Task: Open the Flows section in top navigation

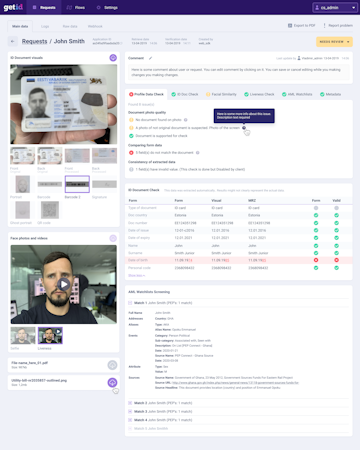Action: (76, 7)
